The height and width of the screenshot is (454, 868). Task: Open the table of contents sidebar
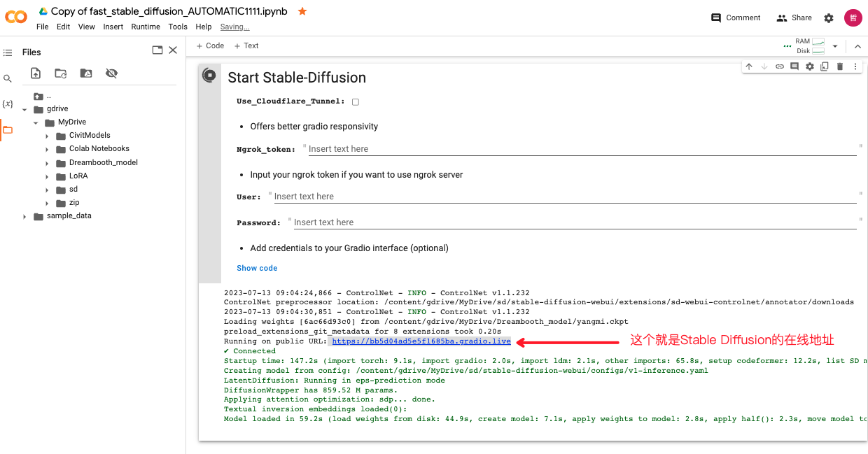pyautogui.click(x=8, y=52)
